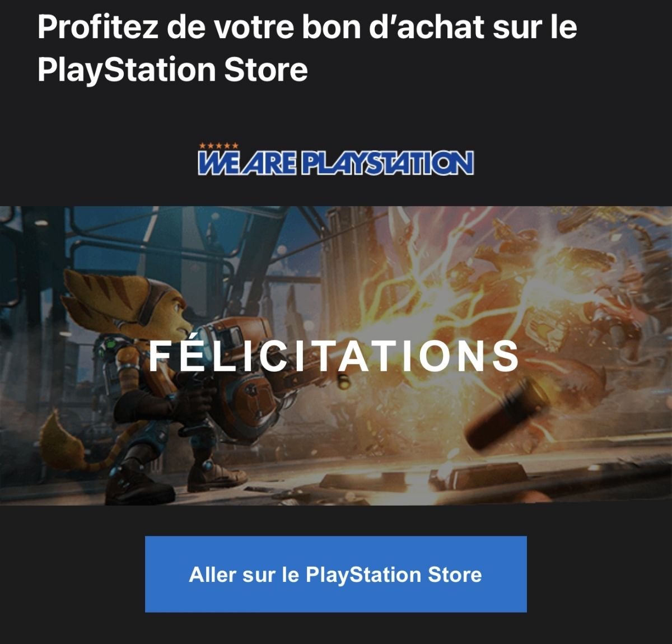Click the WE ARE part of the logo
The height and width of the screenshot is (644, 672).
[x=246, y=162]
